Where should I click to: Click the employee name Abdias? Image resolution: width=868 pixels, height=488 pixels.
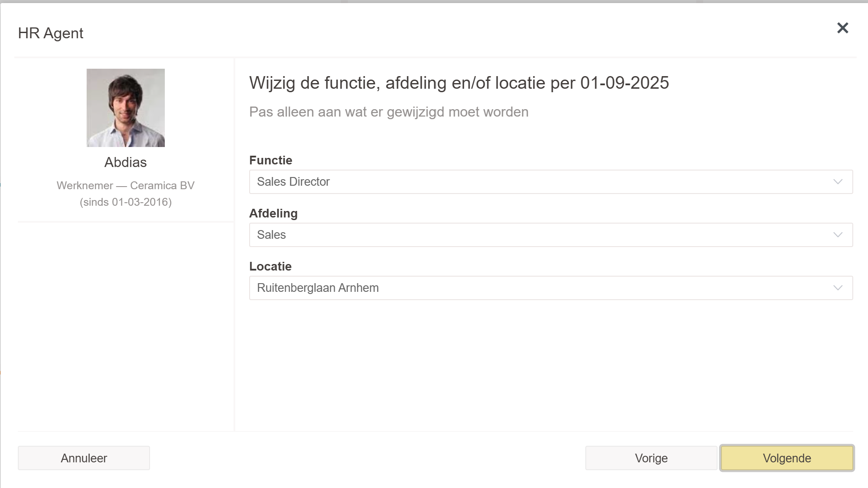click(x=125, y=162)
